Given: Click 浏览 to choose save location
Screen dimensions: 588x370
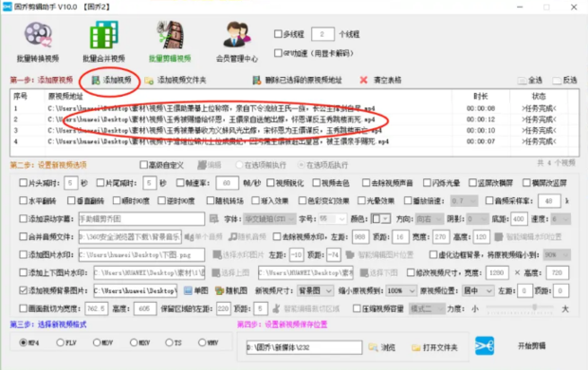Looking at the screenshot, I should coord(382,347).
